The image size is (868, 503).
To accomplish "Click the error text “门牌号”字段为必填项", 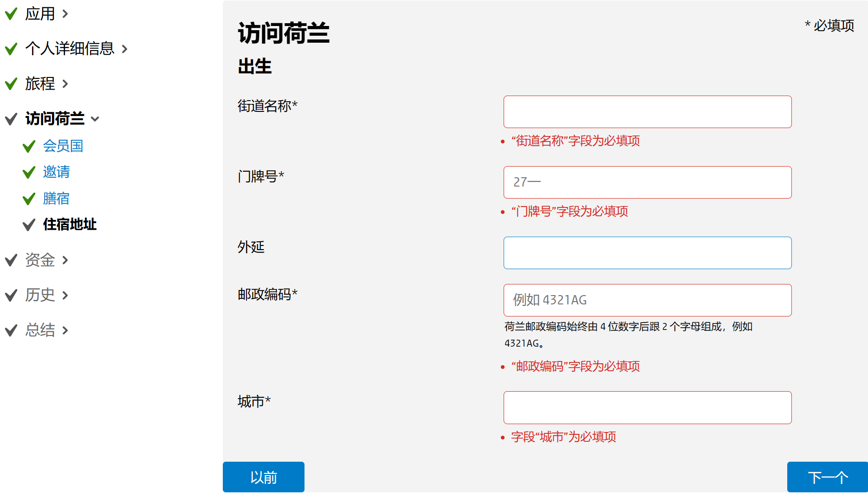I will point(570,212).
